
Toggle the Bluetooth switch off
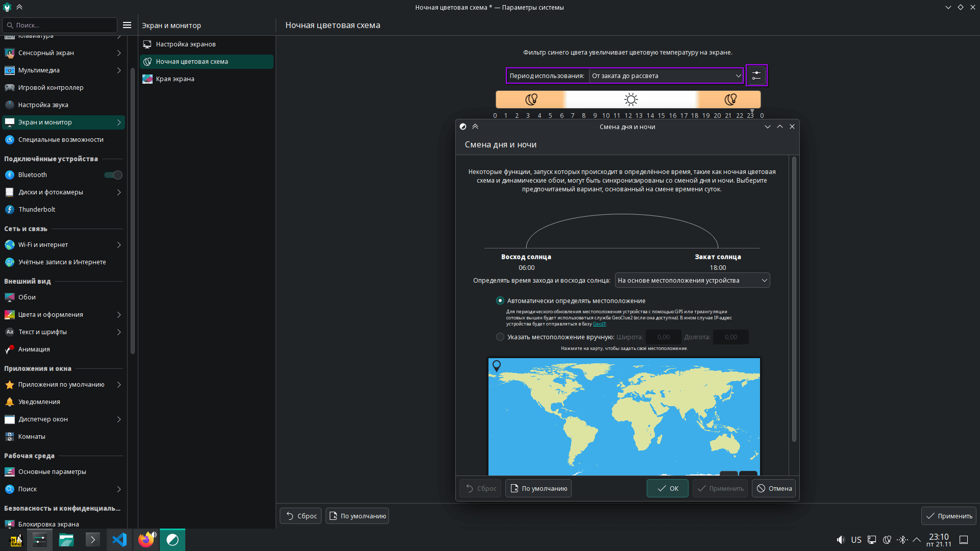point(113,175)
